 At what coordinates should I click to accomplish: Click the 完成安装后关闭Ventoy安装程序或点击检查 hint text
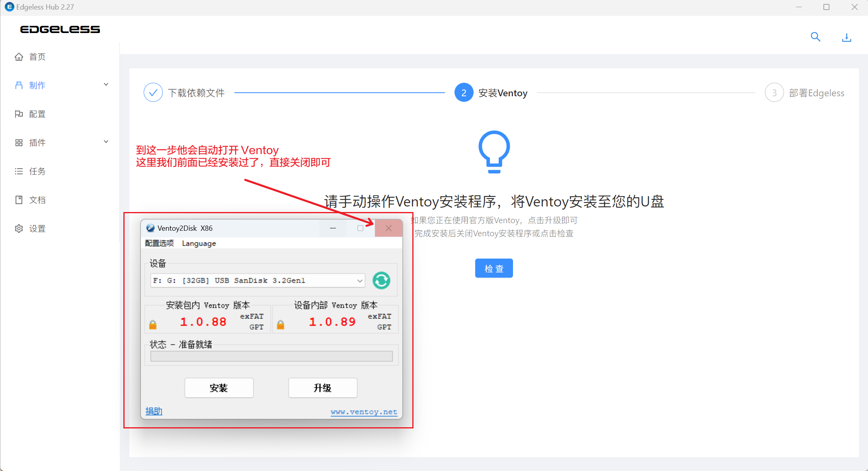click(x=494, y=234)
